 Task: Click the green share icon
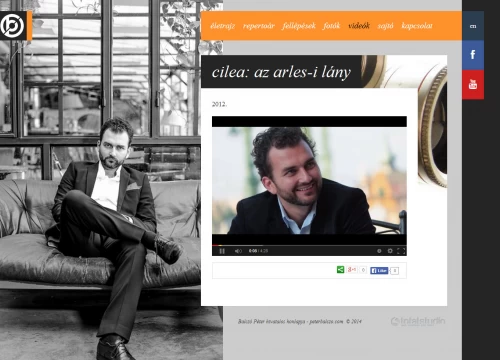(340, 270)
